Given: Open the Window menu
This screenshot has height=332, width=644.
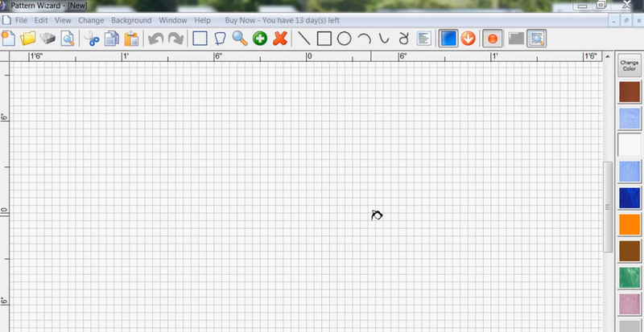Looking at the screenshot, I should click(173, 20).
